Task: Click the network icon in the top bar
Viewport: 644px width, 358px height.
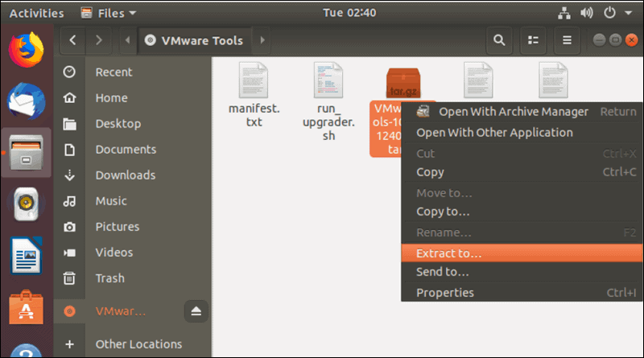Action: pos(564,13)
